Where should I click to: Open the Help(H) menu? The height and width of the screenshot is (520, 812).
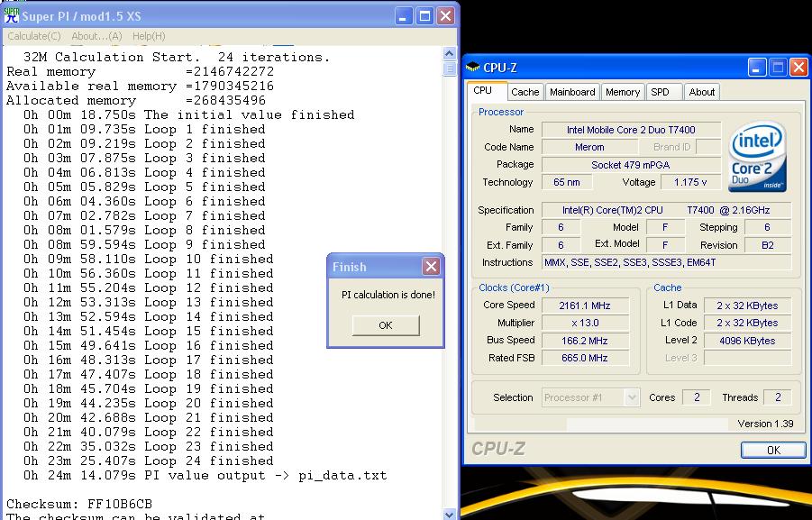149,36
